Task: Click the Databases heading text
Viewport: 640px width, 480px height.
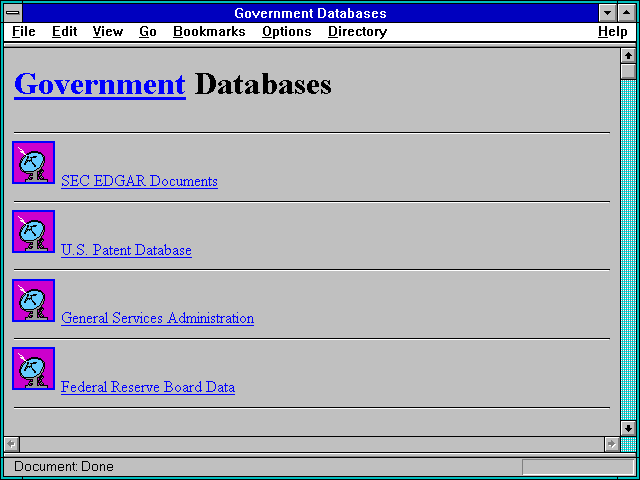Action: [263, 84]
